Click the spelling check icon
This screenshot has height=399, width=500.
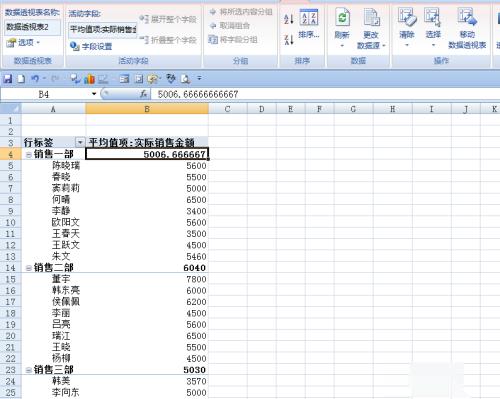171,79
